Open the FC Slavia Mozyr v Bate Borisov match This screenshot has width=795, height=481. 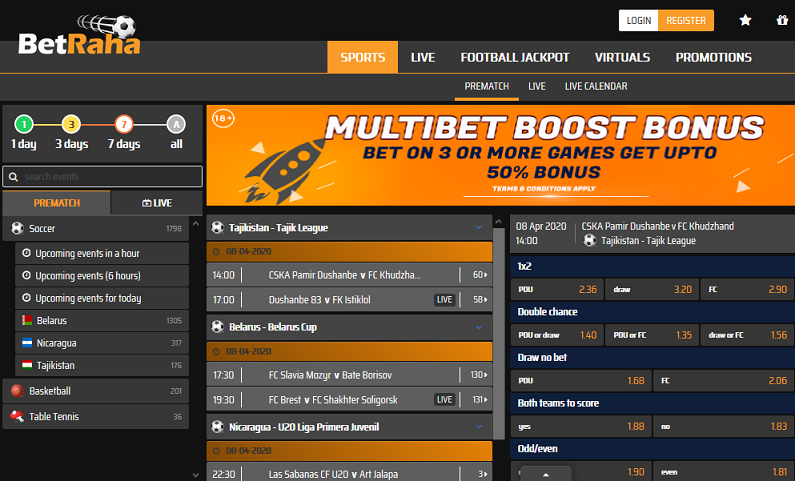click(330, 375)
